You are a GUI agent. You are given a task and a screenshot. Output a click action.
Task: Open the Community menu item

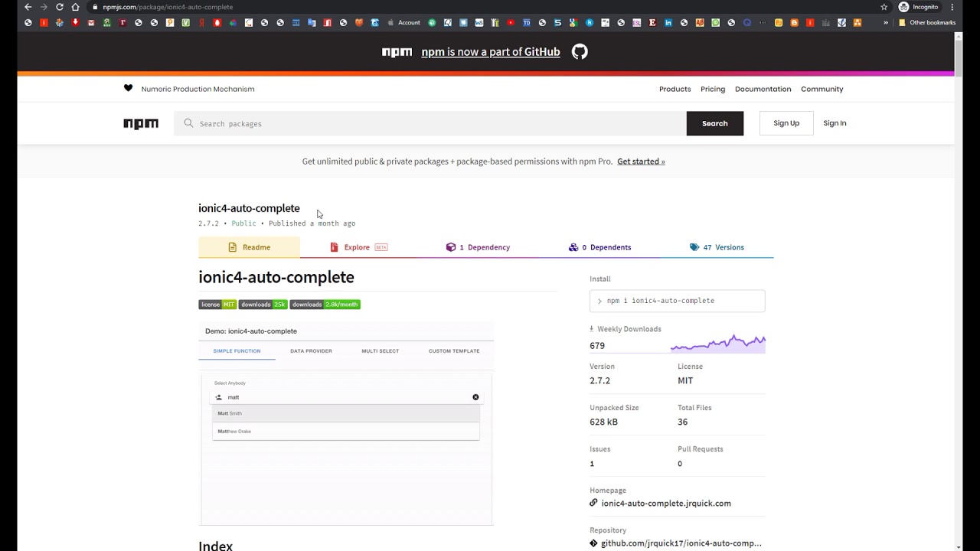pos(822,89)
